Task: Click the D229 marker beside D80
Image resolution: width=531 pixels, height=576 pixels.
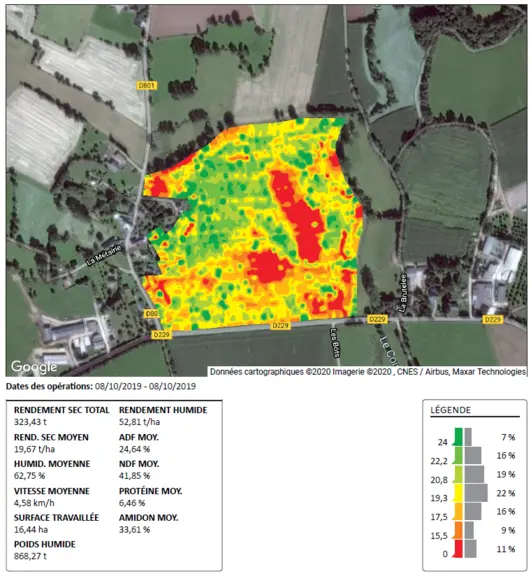Action: click(x=161, y=334)
